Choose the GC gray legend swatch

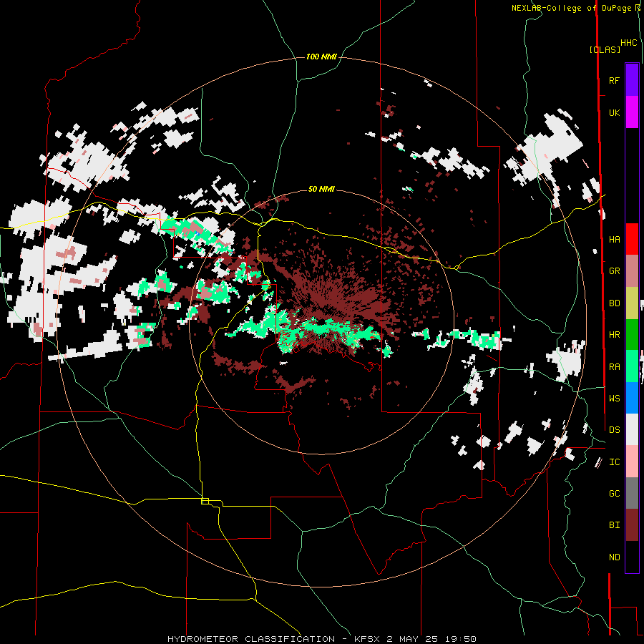point(632,494)
